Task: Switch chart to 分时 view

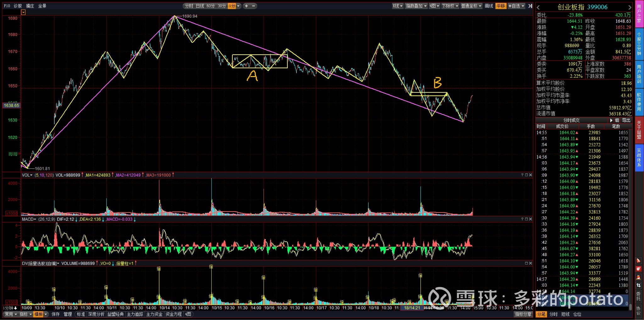Action: point(189,6)
